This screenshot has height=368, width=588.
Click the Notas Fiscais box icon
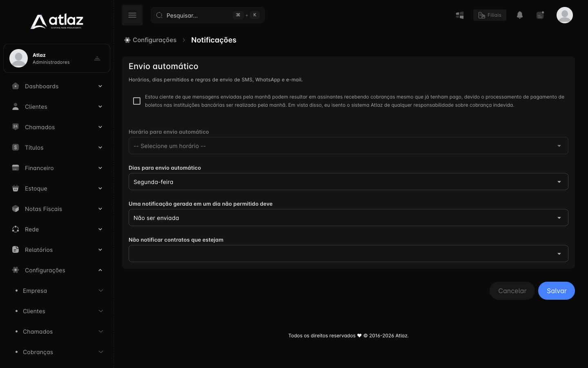pos(16,209)
